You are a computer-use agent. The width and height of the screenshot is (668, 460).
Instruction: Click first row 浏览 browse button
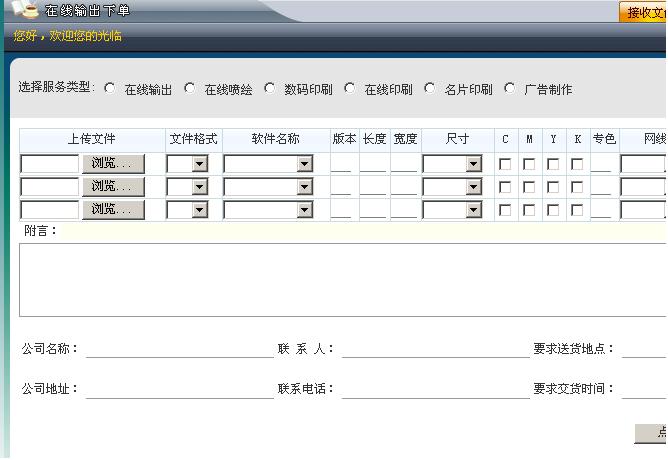pyautogui.click(x=113, y=164)
